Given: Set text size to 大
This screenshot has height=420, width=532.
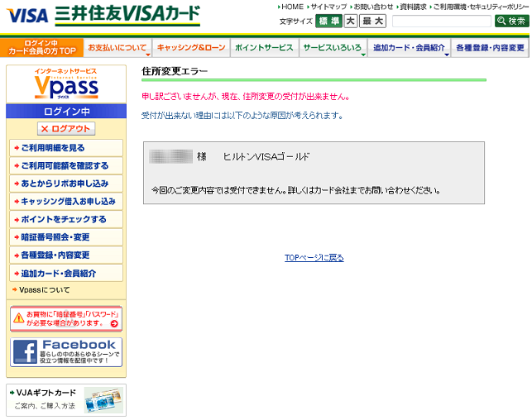Looking at the screenshot, I should [351, 21].
